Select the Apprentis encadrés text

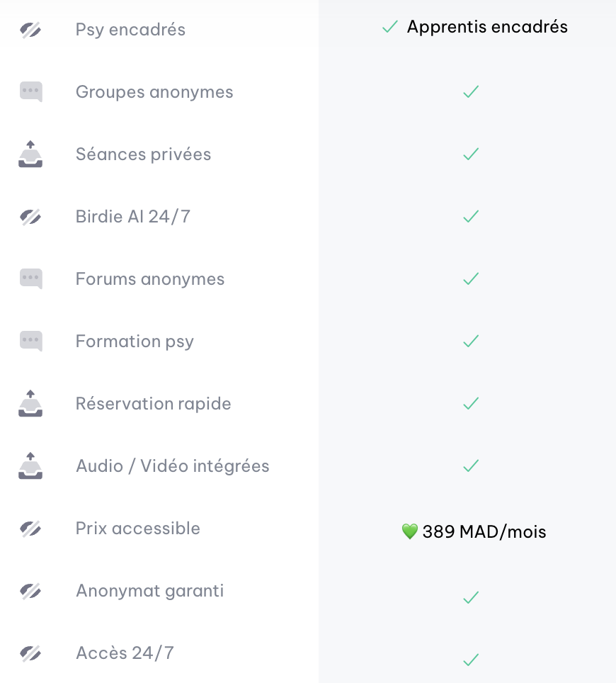pyautogui.click(x=487, y=28)
